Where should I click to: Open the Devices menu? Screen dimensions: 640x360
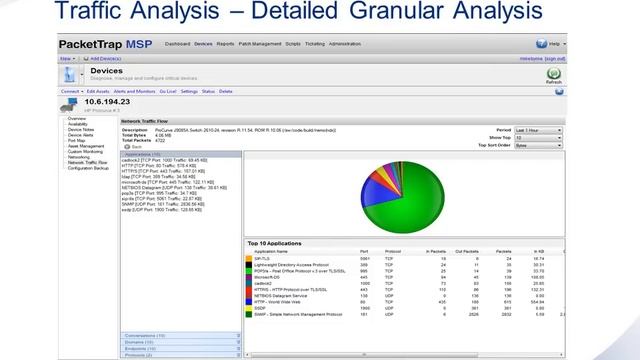tap(203, 44)
